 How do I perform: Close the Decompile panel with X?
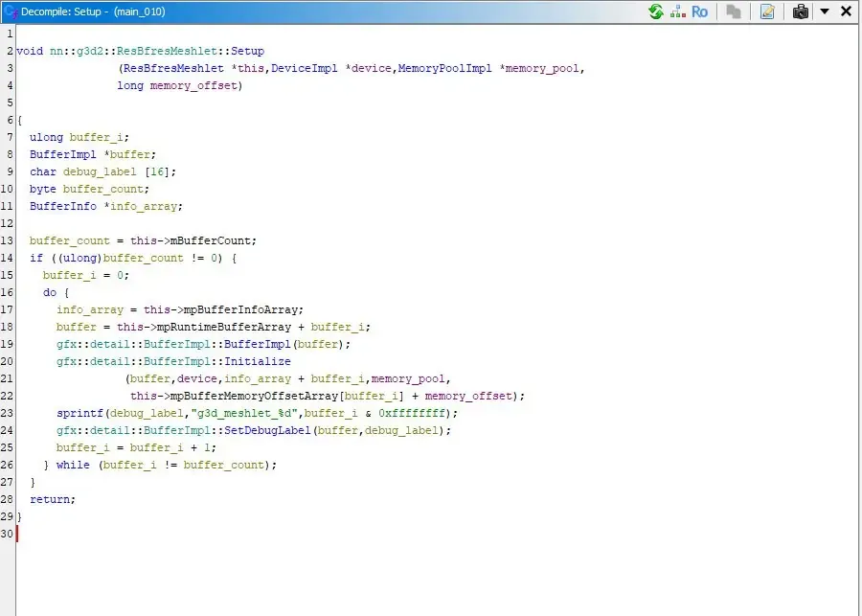[x=847, y=11]
